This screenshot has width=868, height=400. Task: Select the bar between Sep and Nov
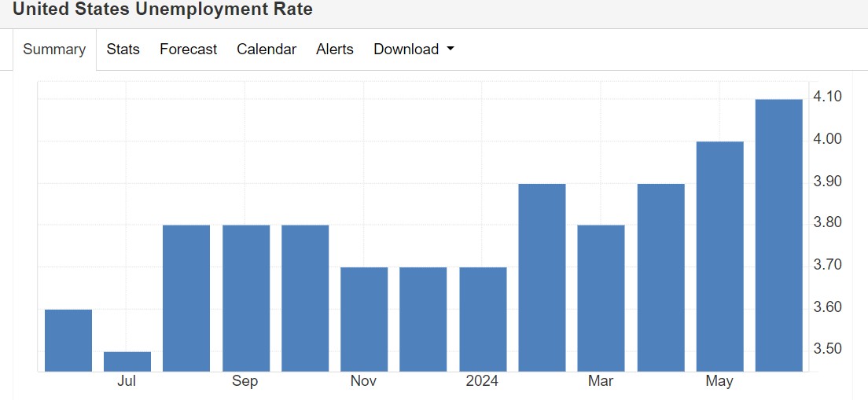pyautogui.click(x=305, y=299)
